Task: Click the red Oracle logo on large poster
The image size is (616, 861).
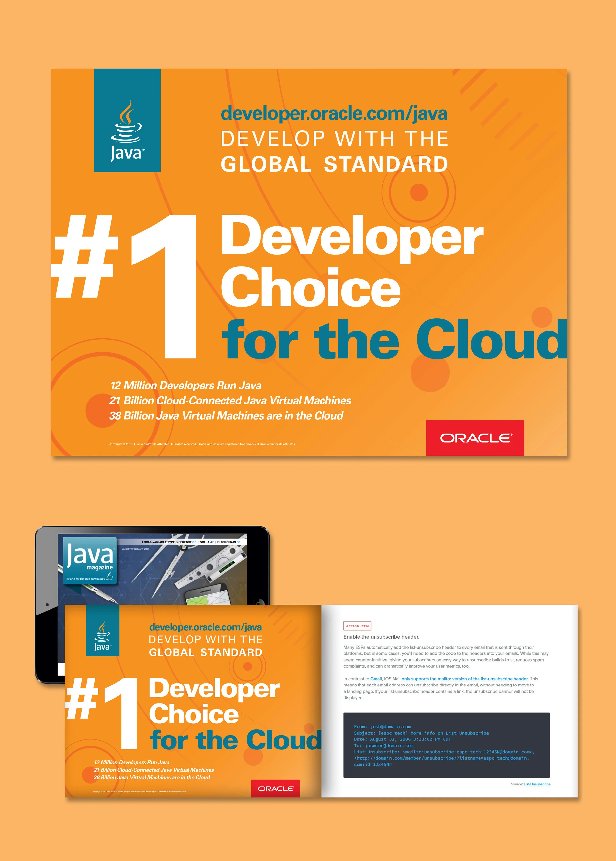Action: pos(475,438)
